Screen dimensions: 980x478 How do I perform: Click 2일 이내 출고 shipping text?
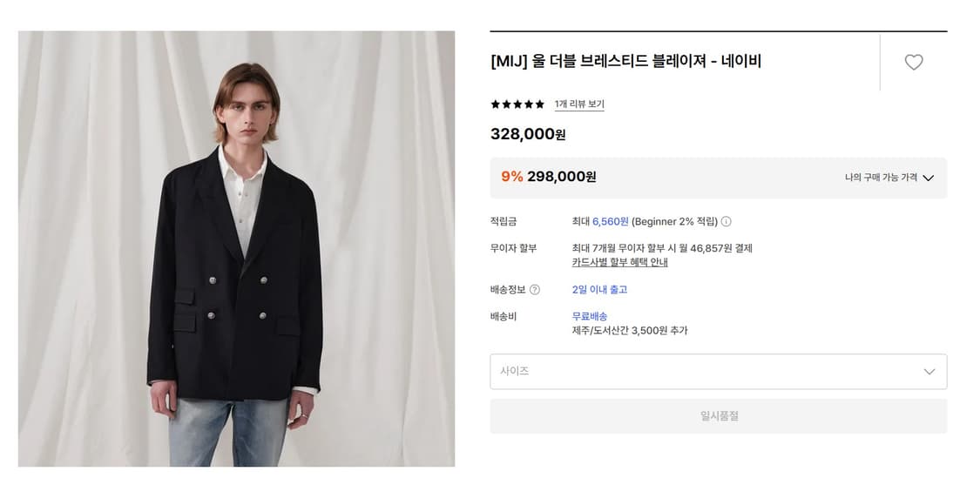coord(599,289)
